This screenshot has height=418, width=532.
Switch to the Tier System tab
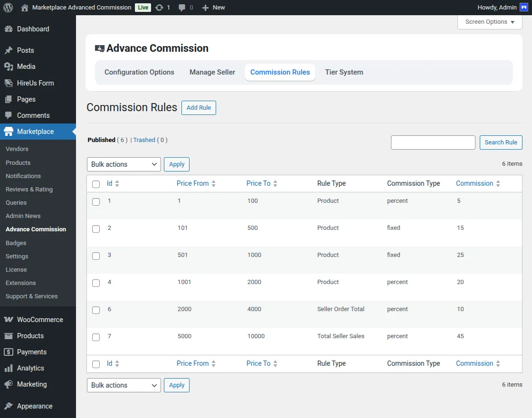coord(344,72)
